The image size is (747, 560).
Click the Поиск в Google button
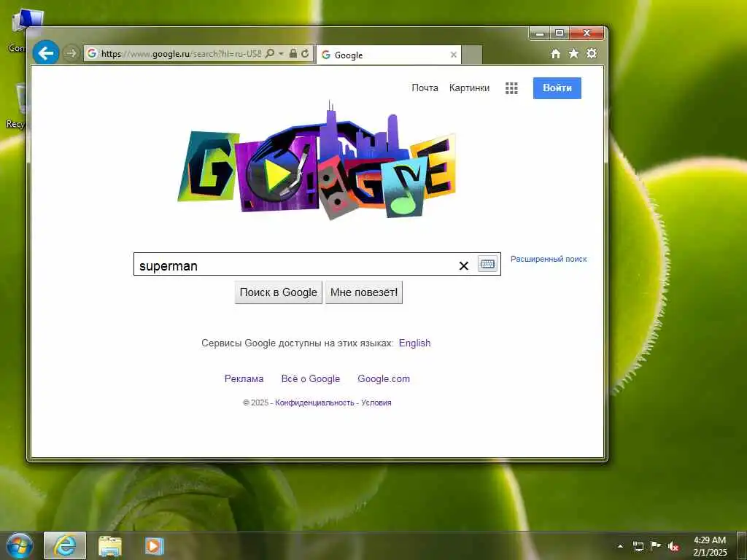click(278, 292)
